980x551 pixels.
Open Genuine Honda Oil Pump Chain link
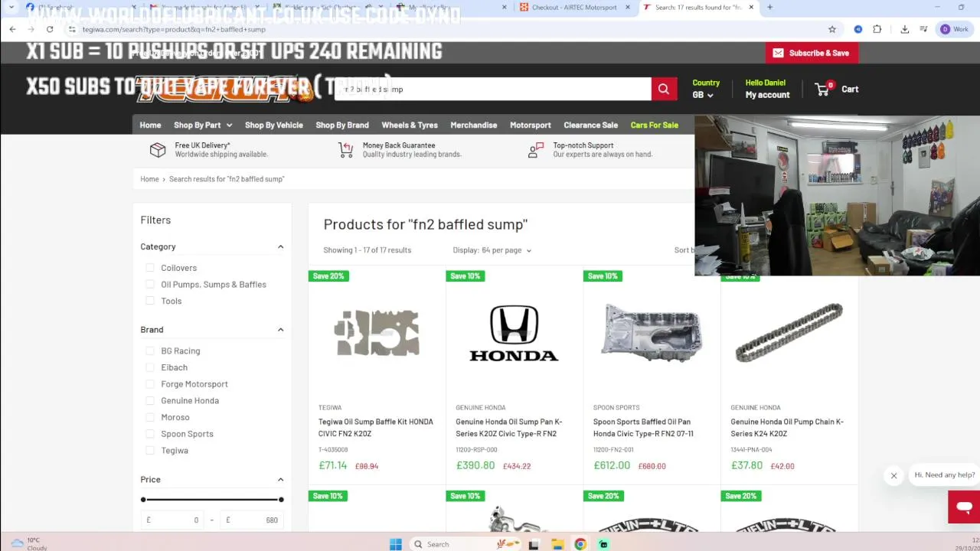tap(787, 428)
